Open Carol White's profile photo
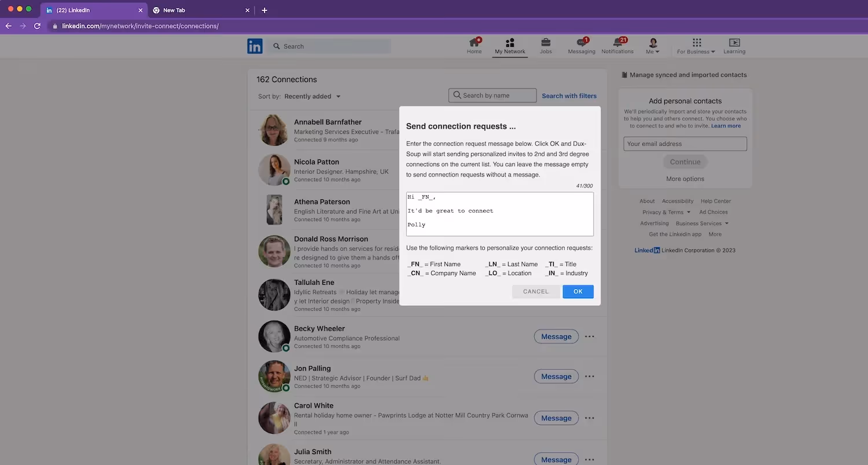The height and width of the screenshot is (465, 868). click(274, 418)
